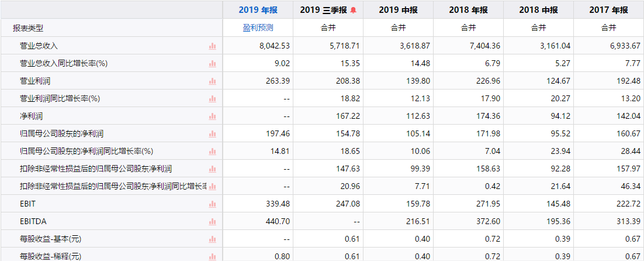Click the 8,042.53 revenue forecast cell
644x261 pixels.
(x=258, y=46)
